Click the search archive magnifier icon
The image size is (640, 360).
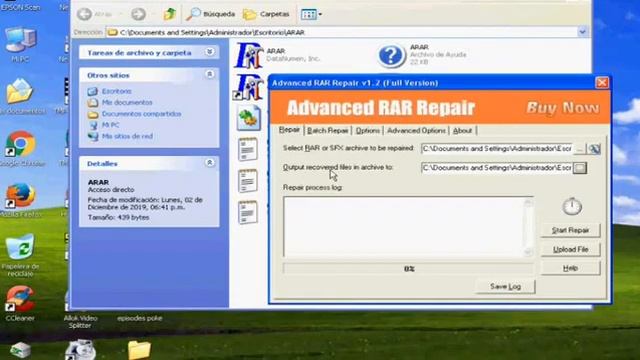(594, 149)
